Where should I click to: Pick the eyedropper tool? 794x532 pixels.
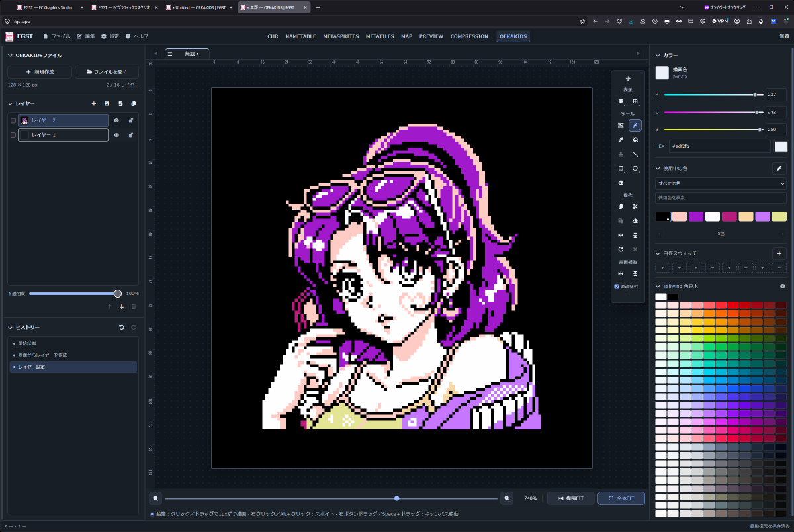[621, 140]
